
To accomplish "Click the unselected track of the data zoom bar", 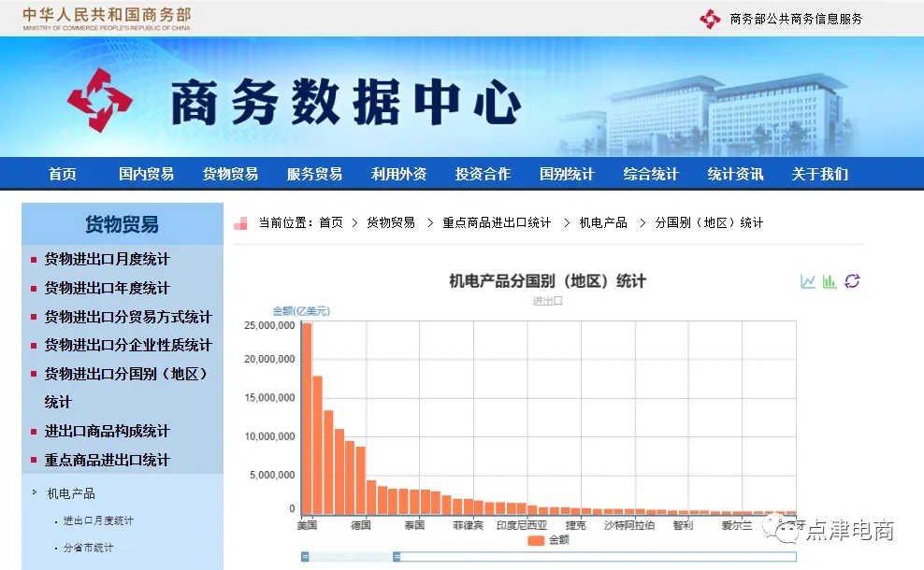I will pyautogui.click(x=599, y=557).
